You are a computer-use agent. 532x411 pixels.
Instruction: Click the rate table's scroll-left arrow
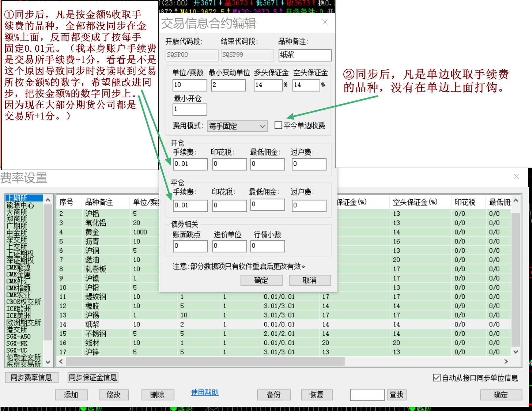click(61, 361)
